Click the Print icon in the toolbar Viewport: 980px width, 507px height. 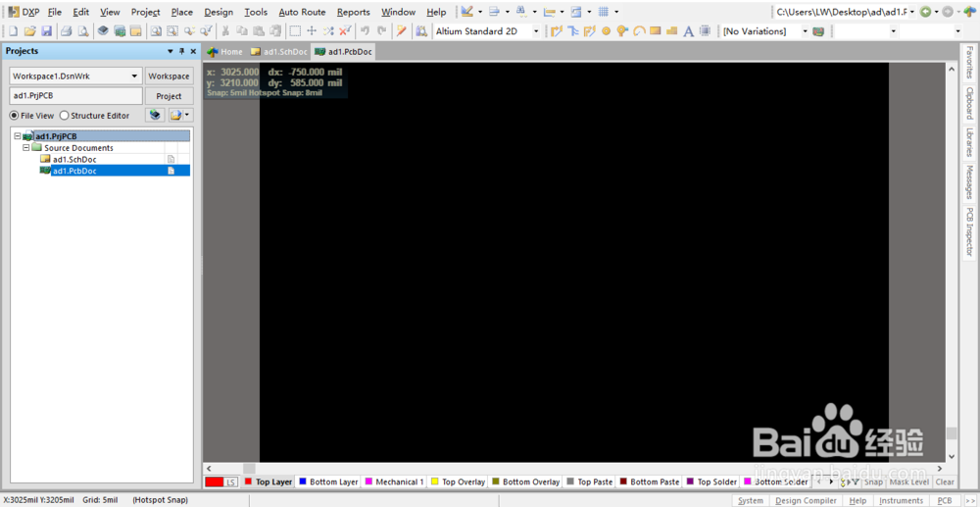point(66,31)
